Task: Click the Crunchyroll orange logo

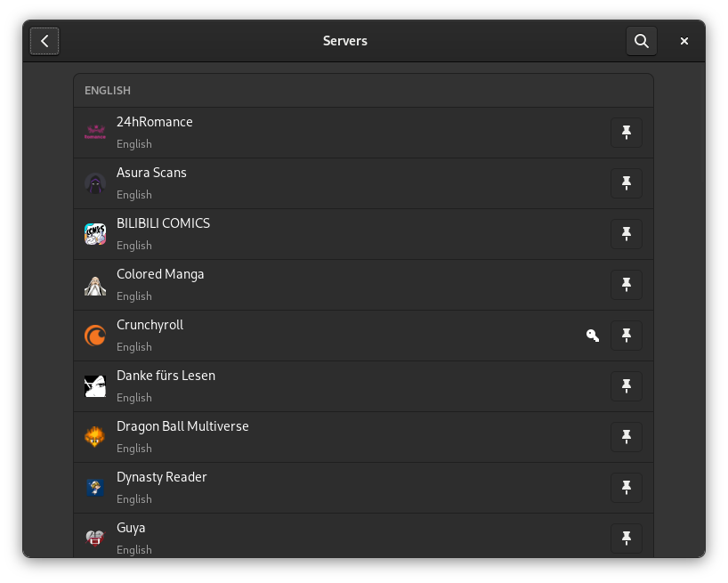Action: tap(95, 336)
